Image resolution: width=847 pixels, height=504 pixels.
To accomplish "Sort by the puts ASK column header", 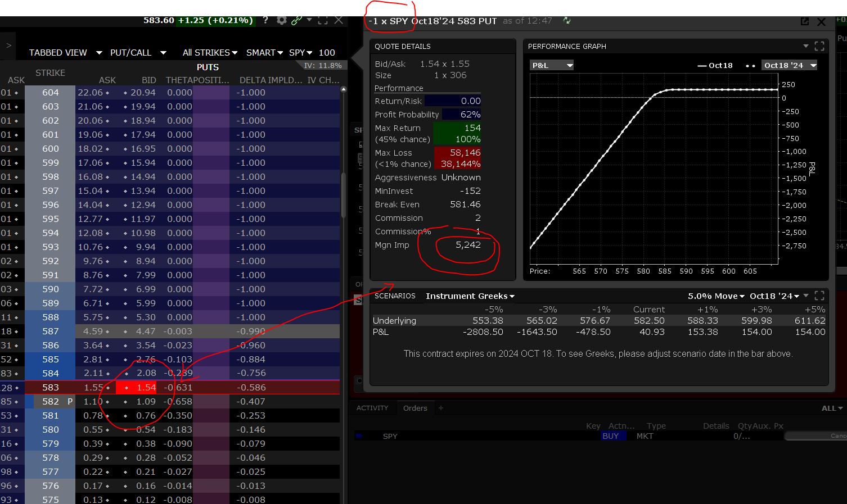I will click(107, 80).
